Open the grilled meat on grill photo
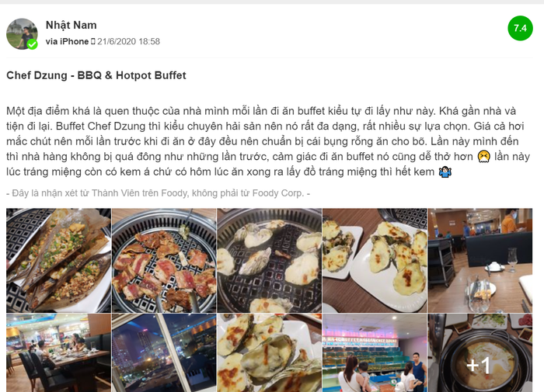 164,261
